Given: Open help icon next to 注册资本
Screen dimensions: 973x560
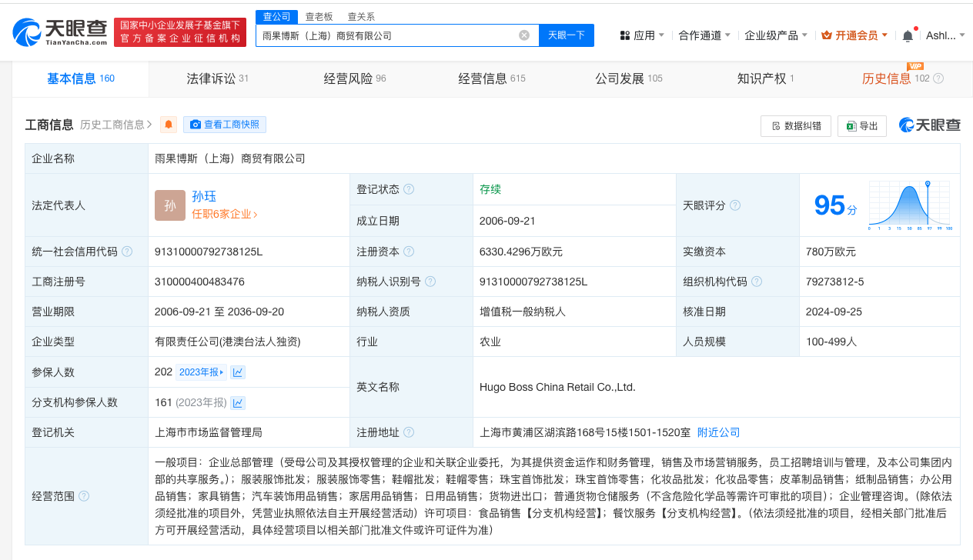Looking at the screenshot, I should (x=409, y=252).
